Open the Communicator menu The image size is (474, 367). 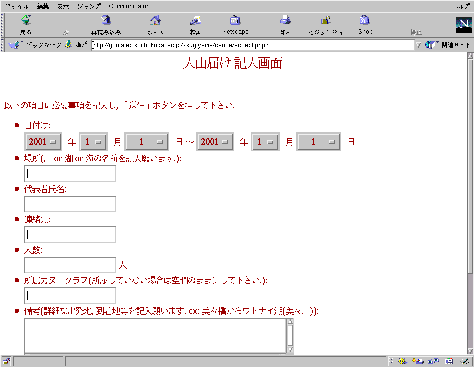pyautogui.click(x=128, y=6)
